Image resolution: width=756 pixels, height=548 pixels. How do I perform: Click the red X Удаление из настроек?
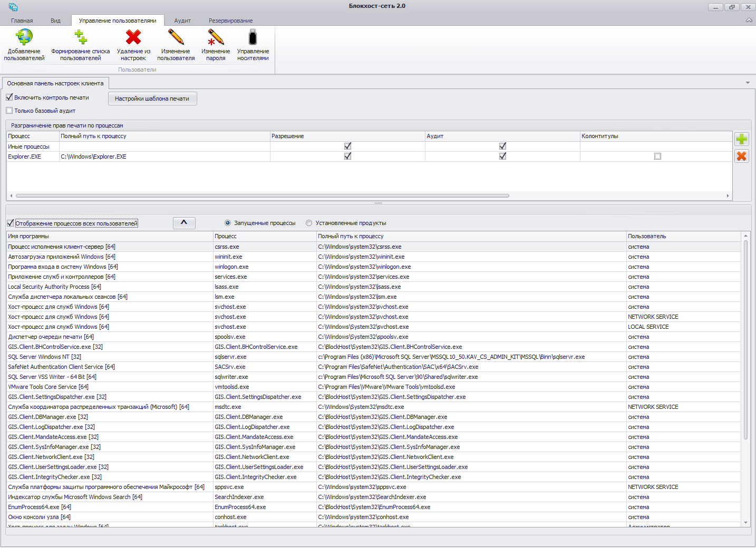[133, 38]
